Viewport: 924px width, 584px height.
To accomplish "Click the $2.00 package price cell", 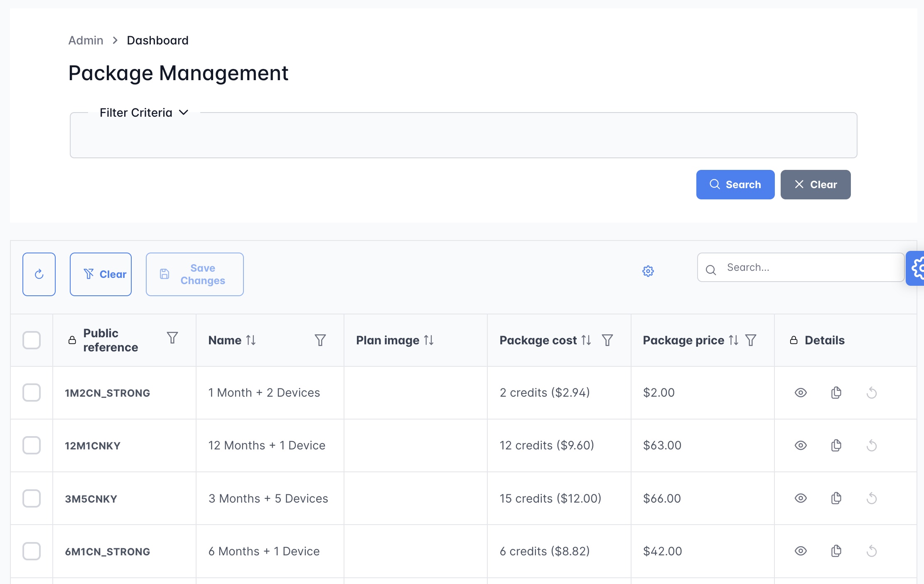I will pyautogui.click(x=703, y=393).
